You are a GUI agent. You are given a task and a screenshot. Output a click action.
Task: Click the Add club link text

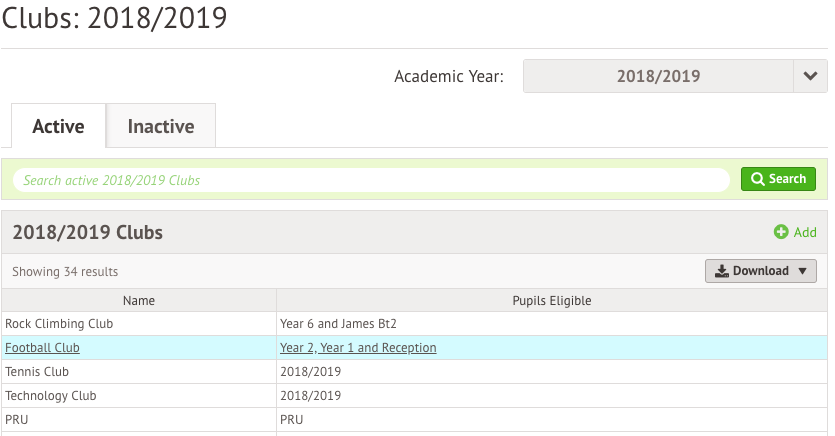(x=805, y=232)
